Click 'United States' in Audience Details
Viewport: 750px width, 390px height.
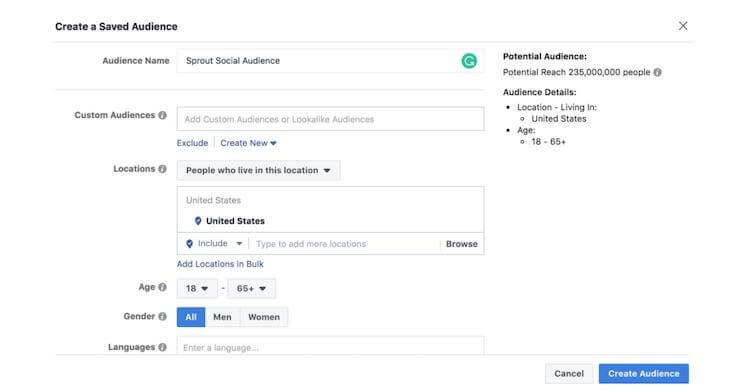pyautogui.click(x=559, y=119)
